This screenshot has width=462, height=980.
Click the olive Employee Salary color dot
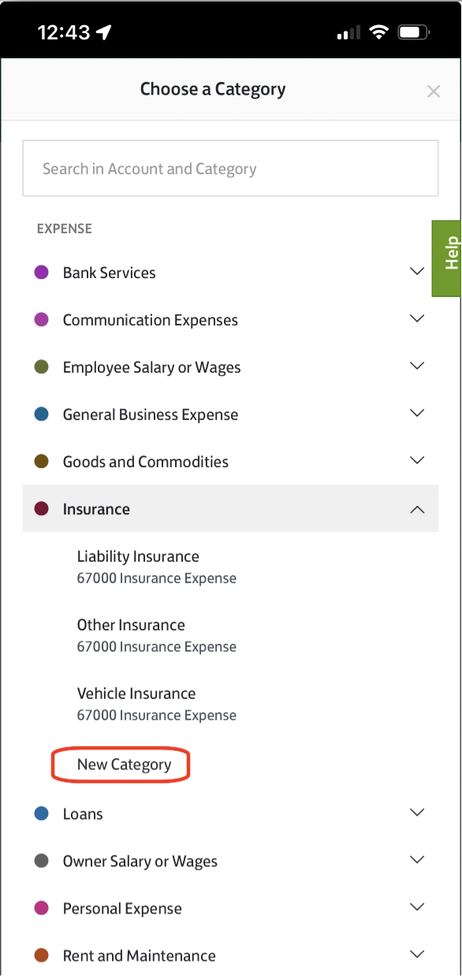click(x=42, y=367)
